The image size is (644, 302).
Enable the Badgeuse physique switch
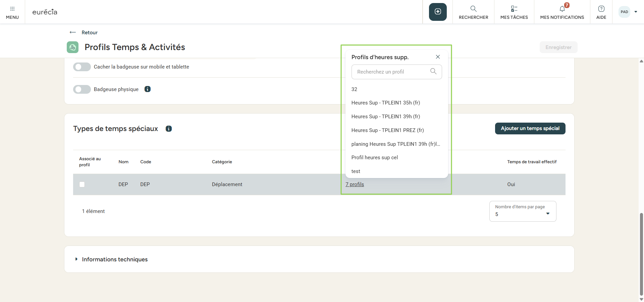[82, 89]
